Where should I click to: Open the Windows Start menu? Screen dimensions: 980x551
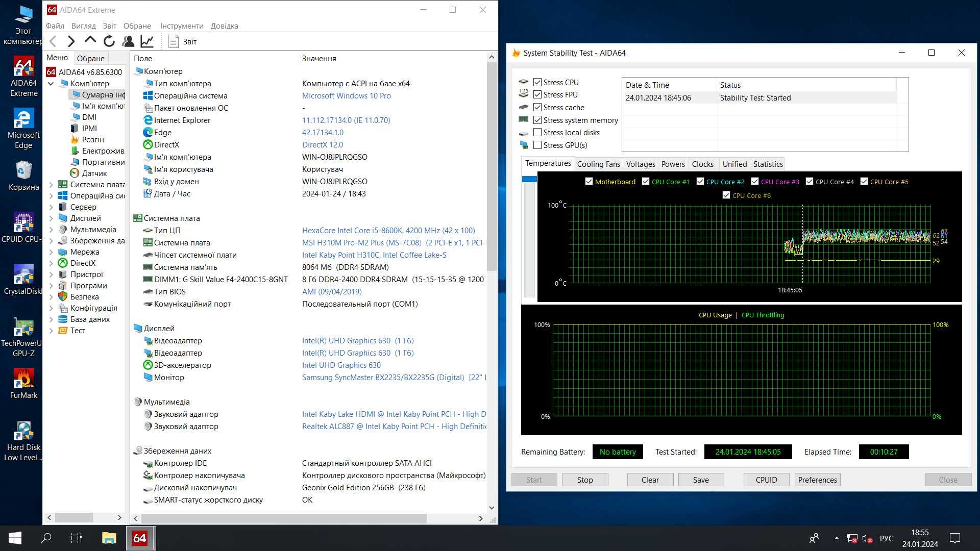click(15, 538)
